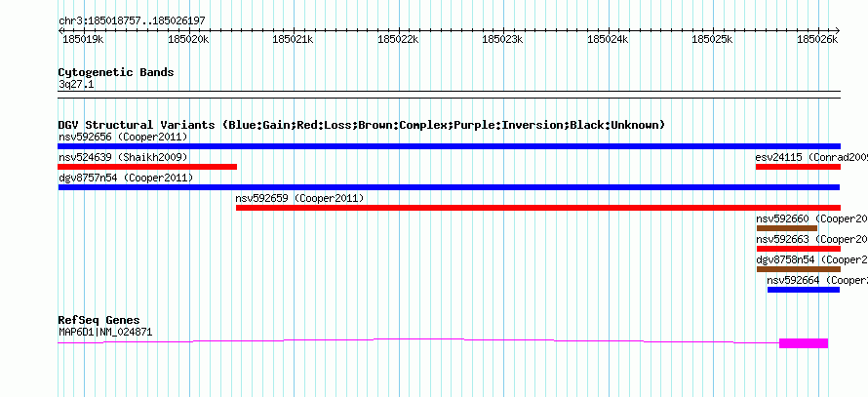Screen dimensions: 868x397
Task: Select the nsv592660 variant label
Action: tap(812, 218)
